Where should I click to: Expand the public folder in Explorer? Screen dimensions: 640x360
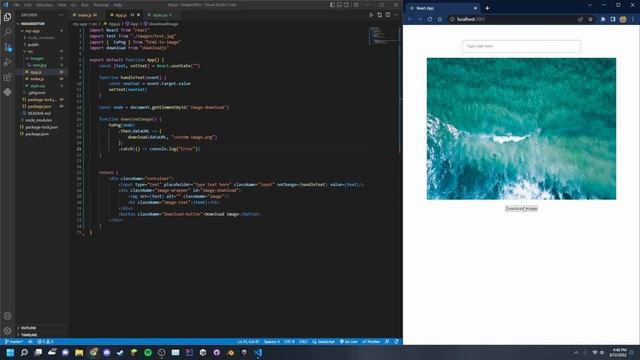click(33, 44)
